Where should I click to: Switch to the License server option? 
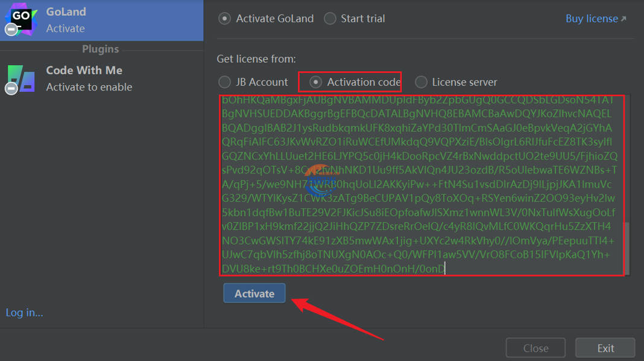coord(421,82)
